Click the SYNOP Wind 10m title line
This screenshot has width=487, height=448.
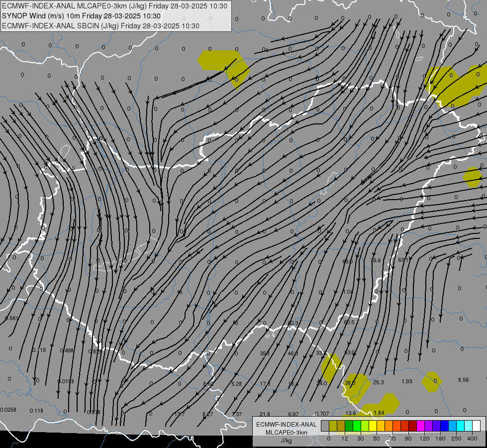82,16
